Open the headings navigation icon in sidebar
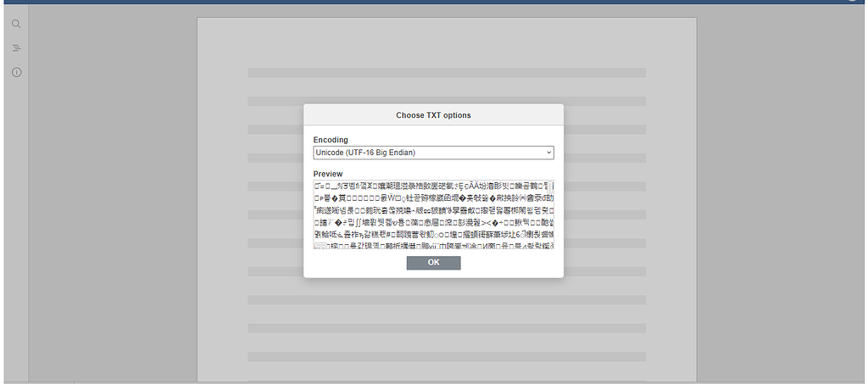This screenshot has height=384, width=868. coord(16,48)
